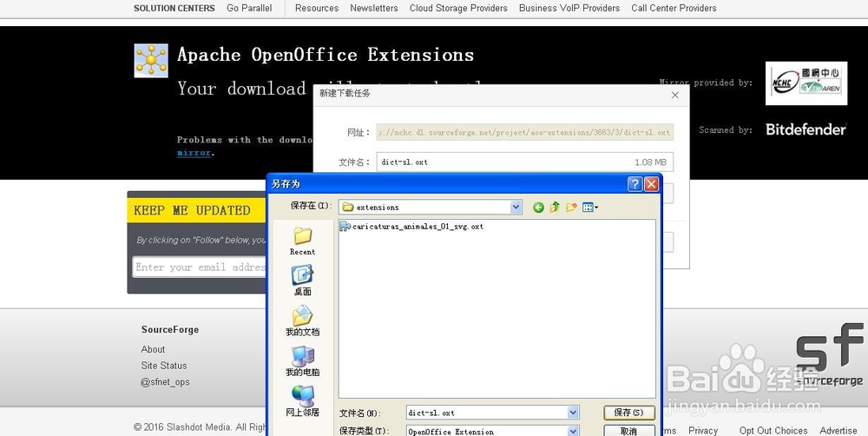Click the SourceForge sf logo in footer

(829, 354)
